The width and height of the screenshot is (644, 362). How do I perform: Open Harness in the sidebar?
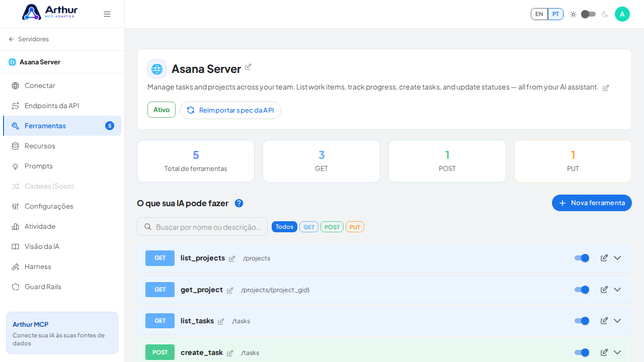point(62,266)
